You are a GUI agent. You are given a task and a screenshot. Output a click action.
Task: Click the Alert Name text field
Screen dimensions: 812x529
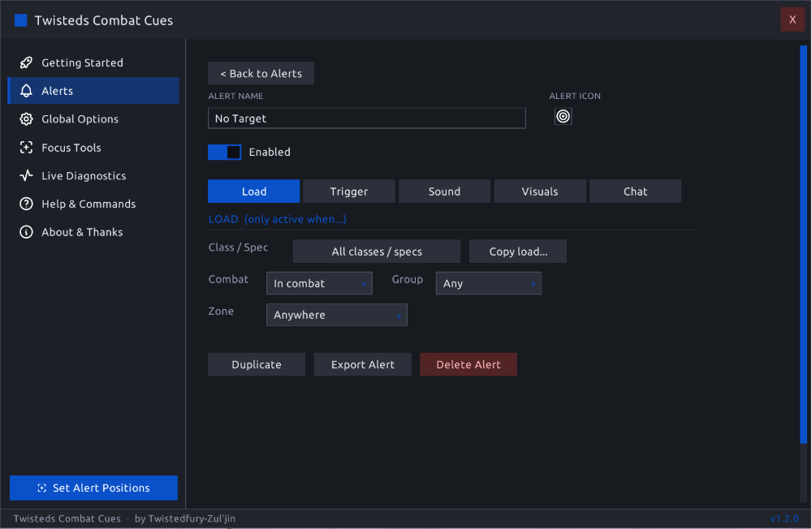(x=367, y=118)
